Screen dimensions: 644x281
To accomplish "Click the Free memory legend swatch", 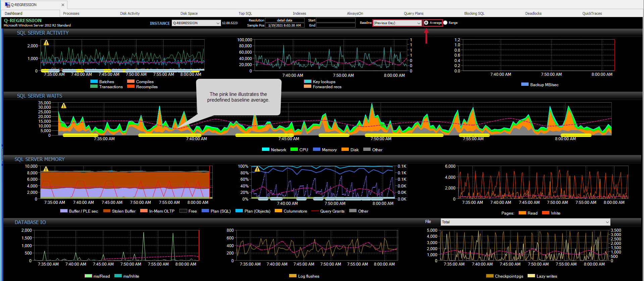I will tap(183, 211).
